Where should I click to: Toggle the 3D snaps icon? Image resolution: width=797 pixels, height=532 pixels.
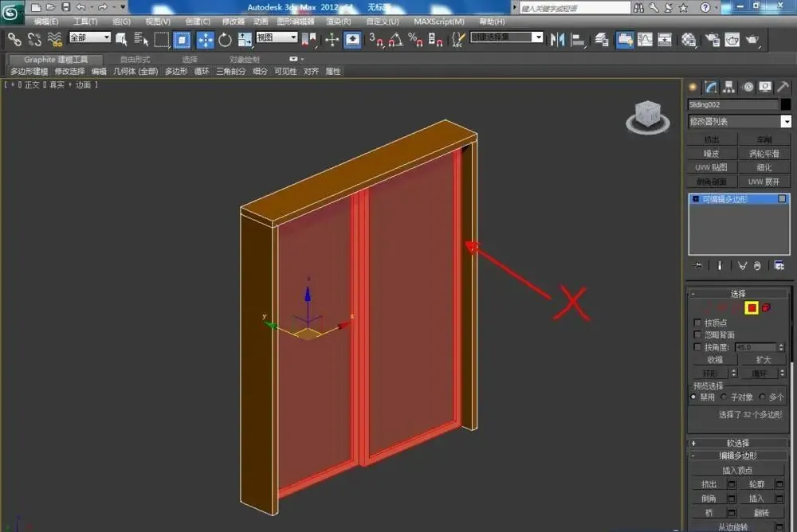click(x=376, y=40)
